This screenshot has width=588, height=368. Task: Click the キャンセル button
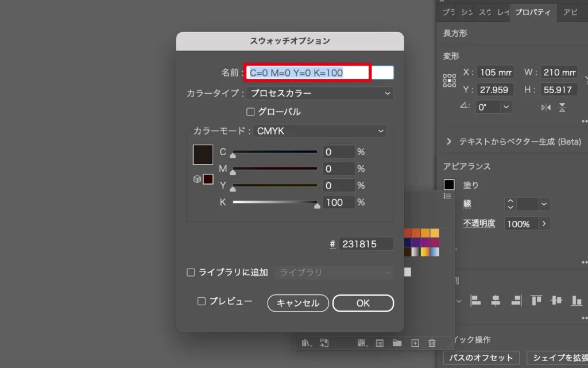click(x=297, y=303)
